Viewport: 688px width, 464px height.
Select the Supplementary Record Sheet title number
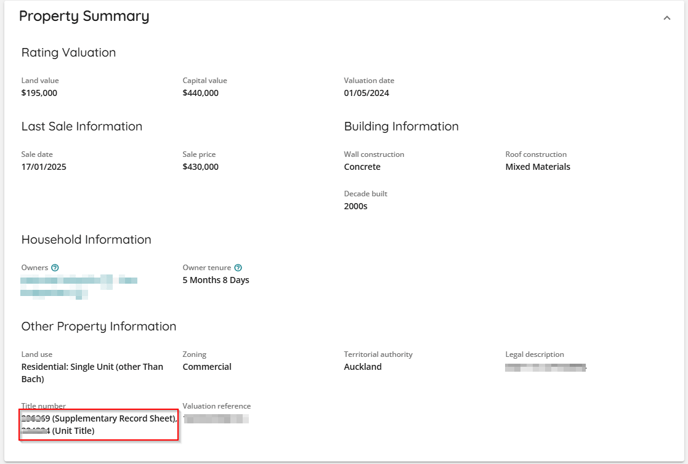pyautogui.click(x=99, y=418)
